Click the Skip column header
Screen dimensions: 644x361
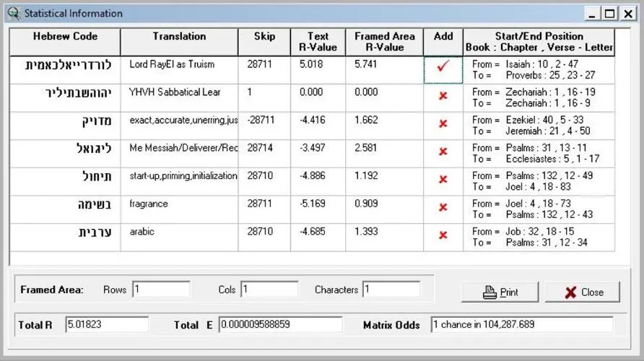(x=264, y=42)
